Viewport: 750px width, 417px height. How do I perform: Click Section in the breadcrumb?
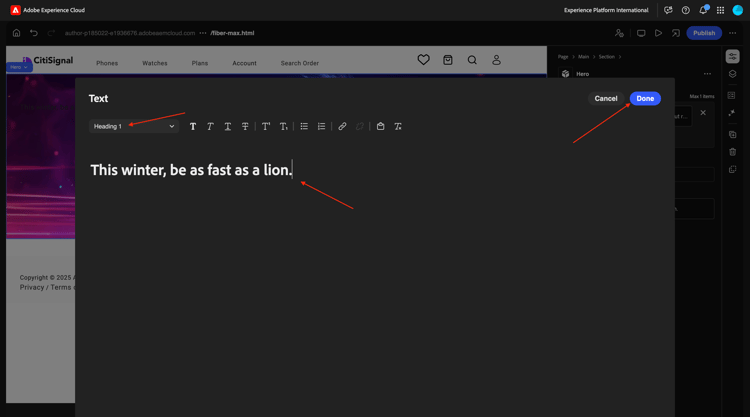(607, 57)
